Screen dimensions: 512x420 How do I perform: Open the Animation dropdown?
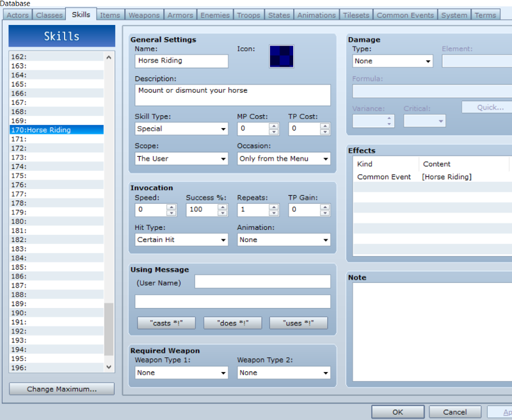(x=284, y=239)
